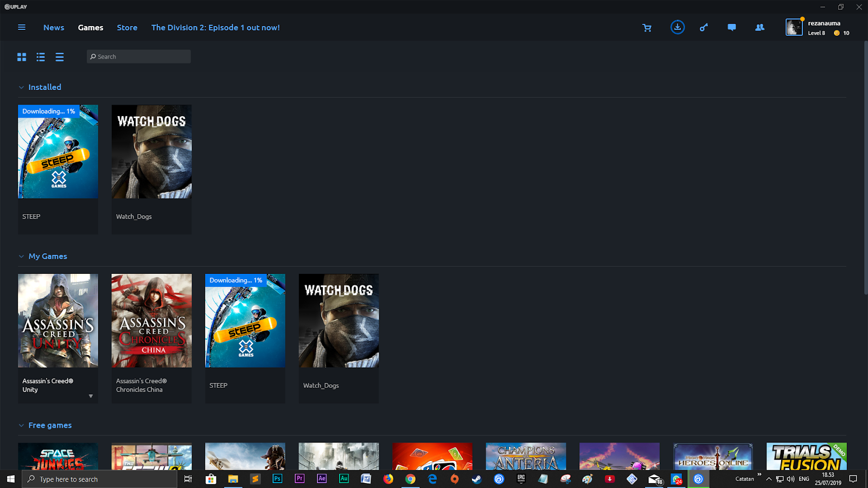
Task: Open the shopping cart icon
Action: pyautogui.click(x=647, y=27)
